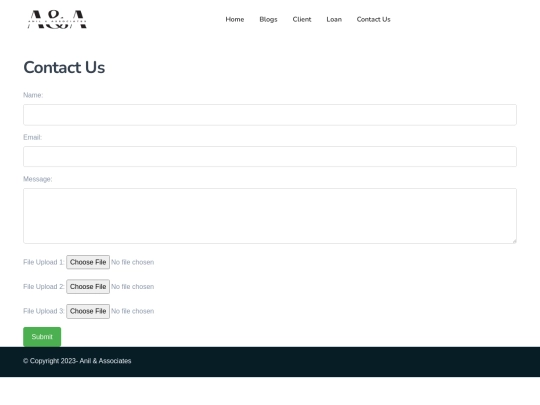Click the Name: field label
540x405 pixels.
(33, 95)
